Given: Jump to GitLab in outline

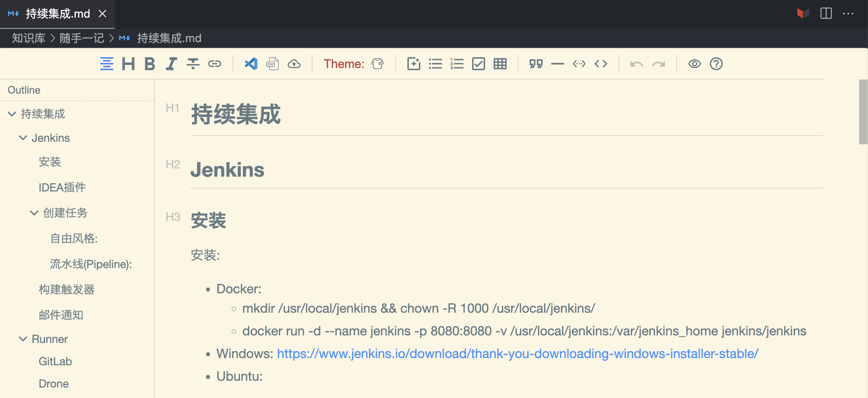Looking at the screenshot, I should pos(55,361).
